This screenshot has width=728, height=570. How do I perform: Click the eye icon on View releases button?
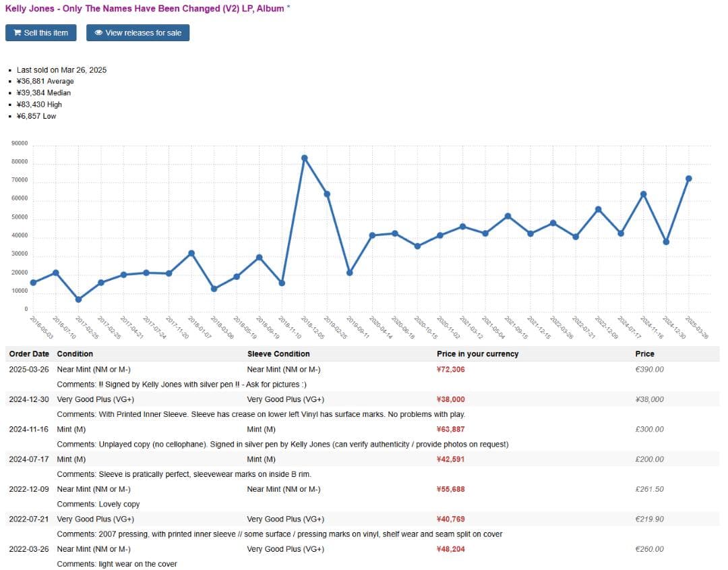tap(98, 33)
